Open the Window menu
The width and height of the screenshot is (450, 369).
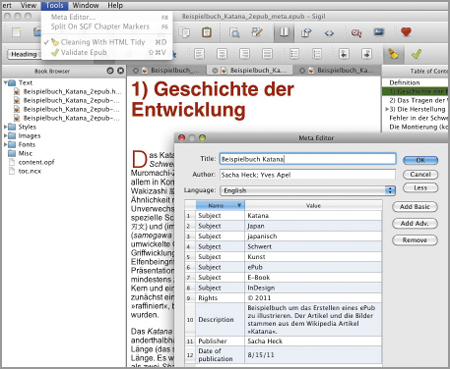point(86,5)
